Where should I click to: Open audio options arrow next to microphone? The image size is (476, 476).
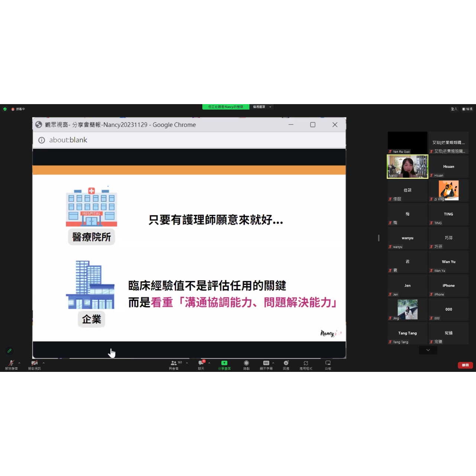click(x=19, y=363)
